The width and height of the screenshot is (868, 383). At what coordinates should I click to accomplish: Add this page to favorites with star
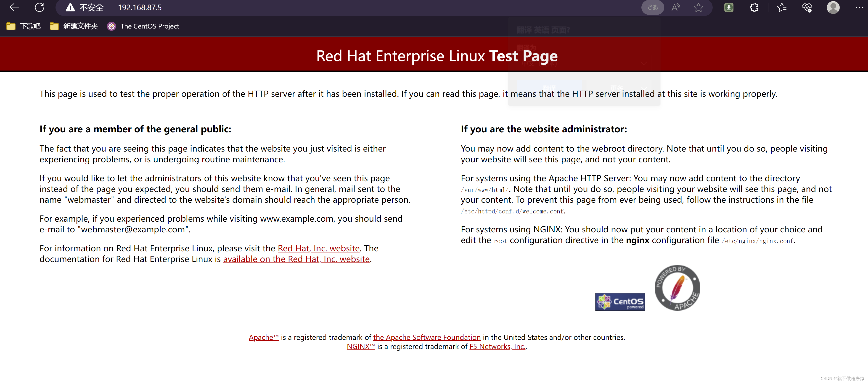(x=699, y=7)
